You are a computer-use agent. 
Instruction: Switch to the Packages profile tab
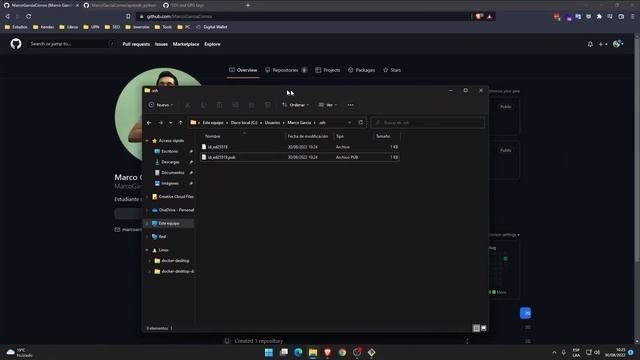coord(361,70)
